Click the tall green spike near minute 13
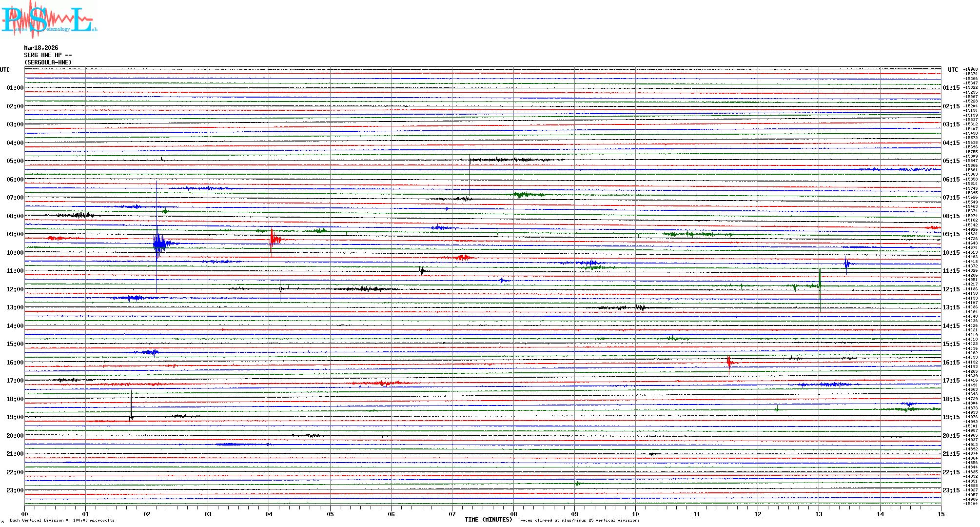 click(820, 285)
